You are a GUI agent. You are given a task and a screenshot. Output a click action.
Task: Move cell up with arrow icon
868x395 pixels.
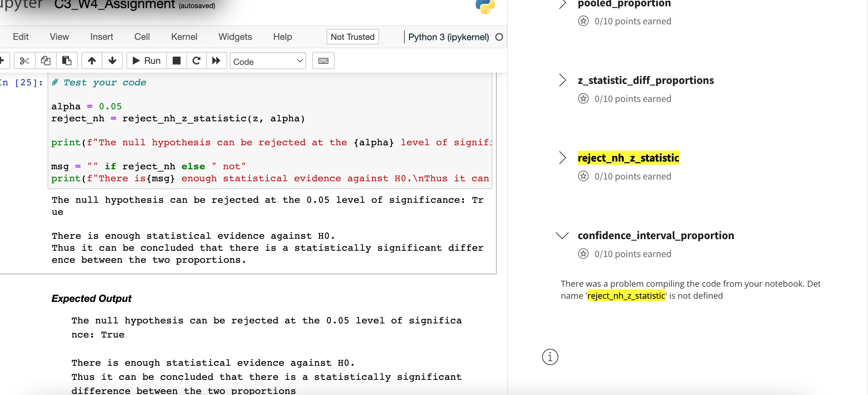tap(92, 61)
